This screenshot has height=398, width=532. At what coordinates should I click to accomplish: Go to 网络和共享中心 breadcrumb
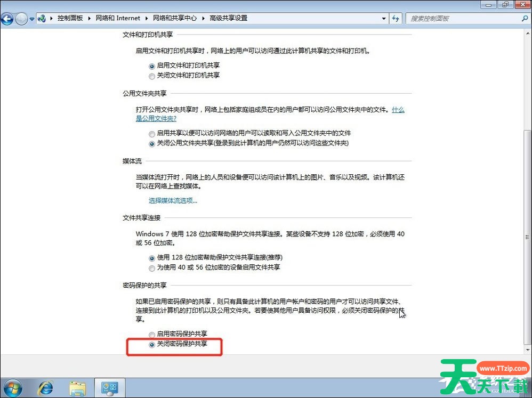point(175,18)
